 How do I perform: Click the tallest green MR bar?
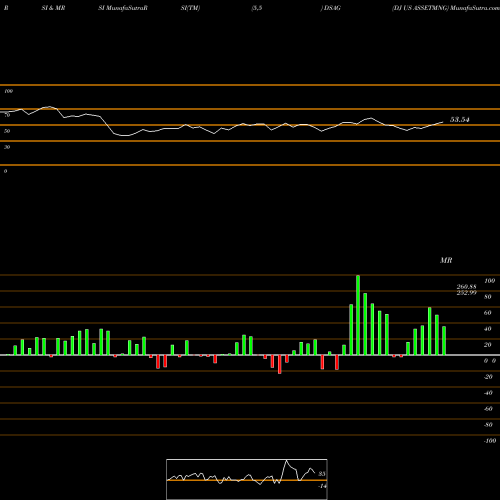coord(358,315)
